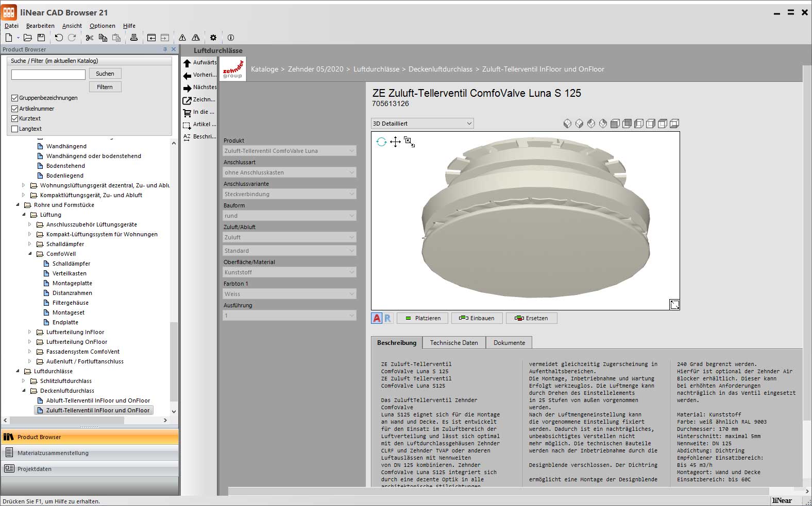Click the Ersetzen button

[x=531, y=318]
